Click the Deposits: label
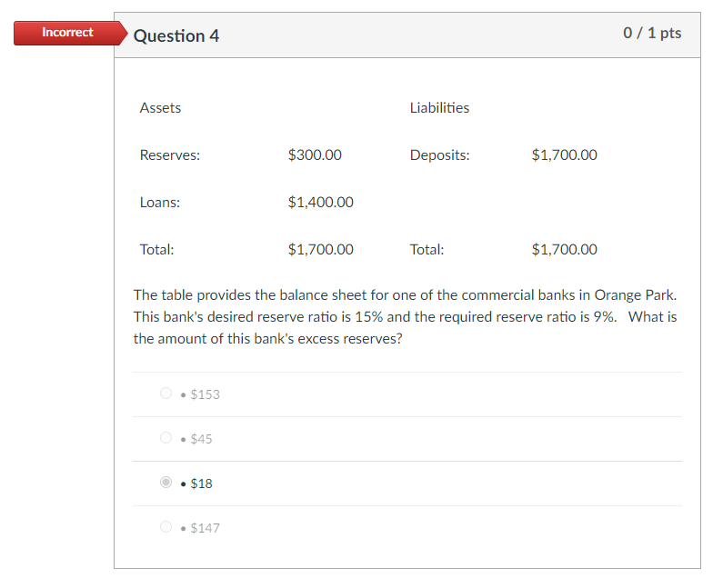 click(439, 154)
